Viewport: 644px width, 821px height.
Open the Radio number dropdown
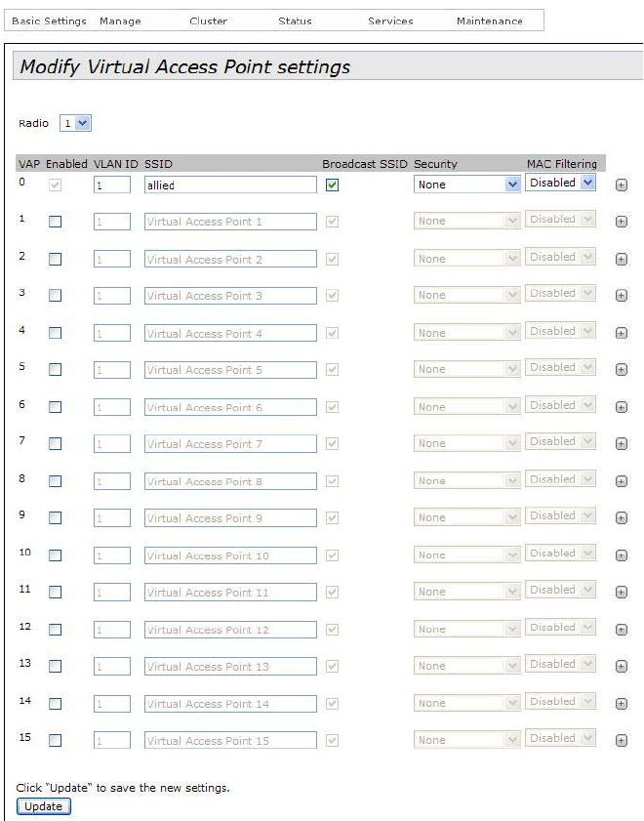tap(75, 124)
